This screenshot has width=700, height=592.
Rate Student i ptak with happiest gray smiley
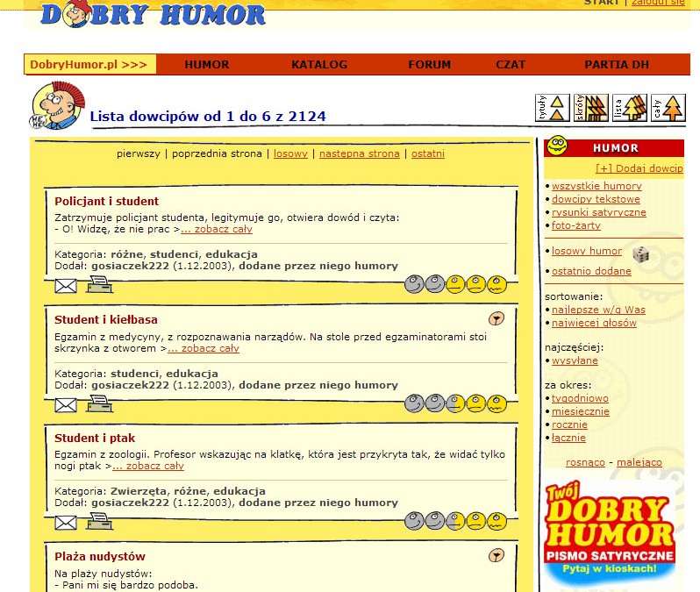414,521
